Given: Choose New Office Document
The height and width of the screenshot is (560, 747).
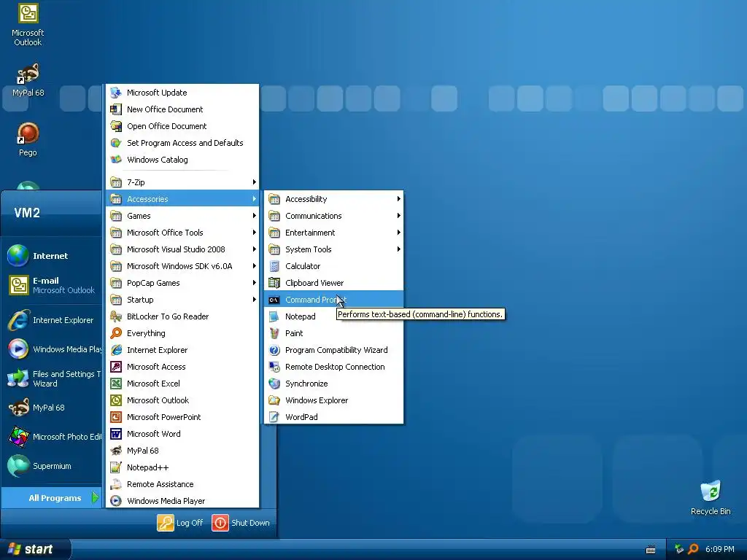Looking at the screenshot, I should (x=182, y=109).
